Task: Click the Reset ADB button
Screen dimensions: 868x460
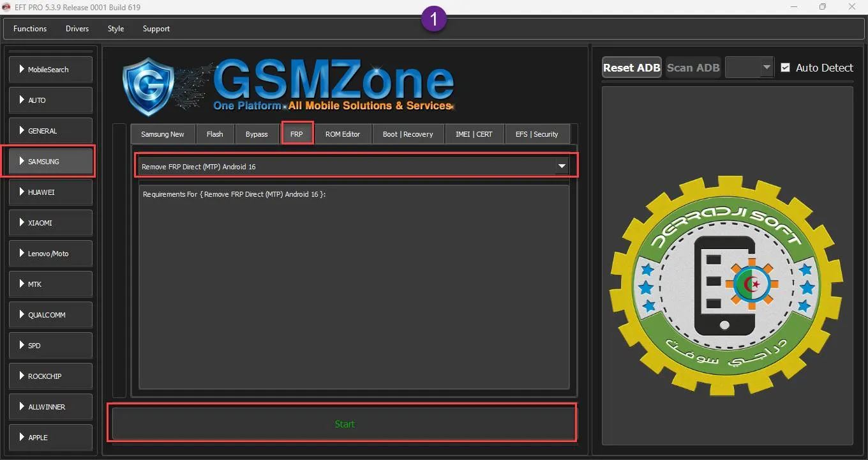Action: [x=631, y=68]
